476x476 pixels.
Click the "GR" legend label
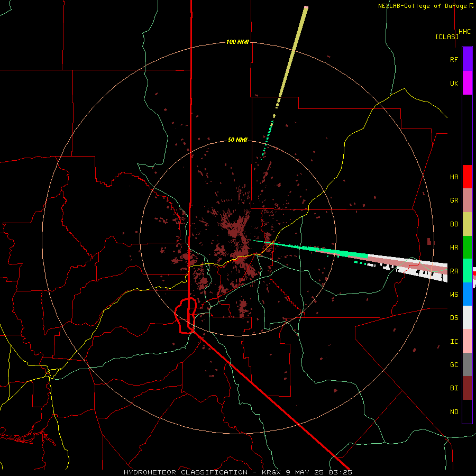454,200
